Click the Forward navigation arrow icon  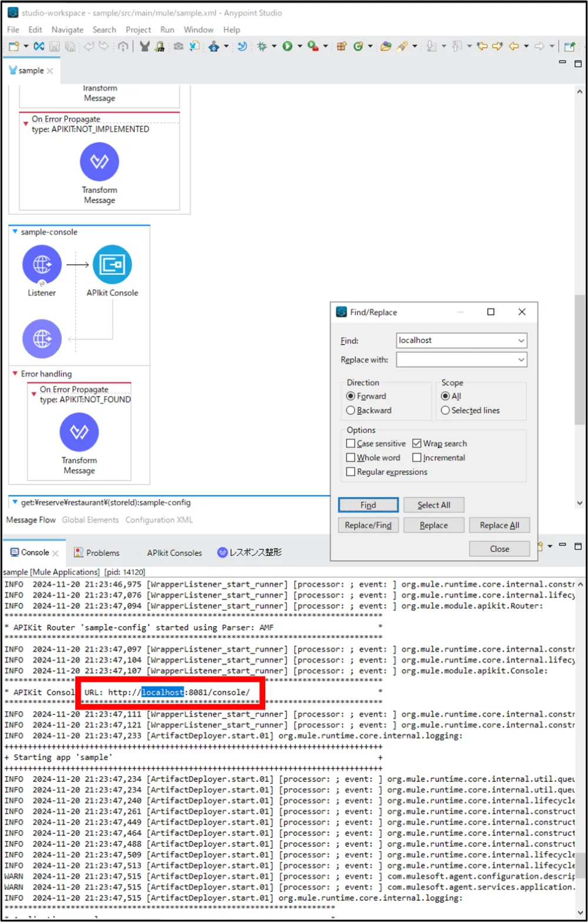click(x=539, y=46)
